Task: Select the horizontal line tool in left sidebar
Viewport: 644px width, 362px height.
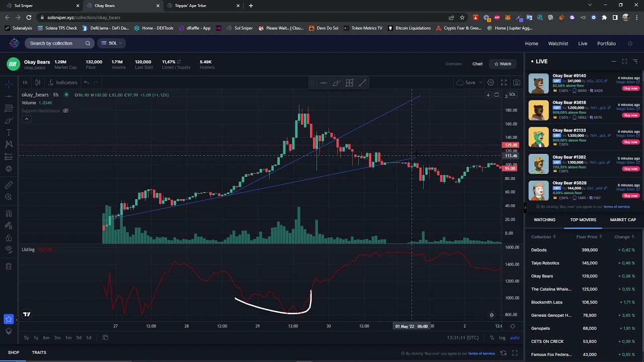Action: pos(9,96)
